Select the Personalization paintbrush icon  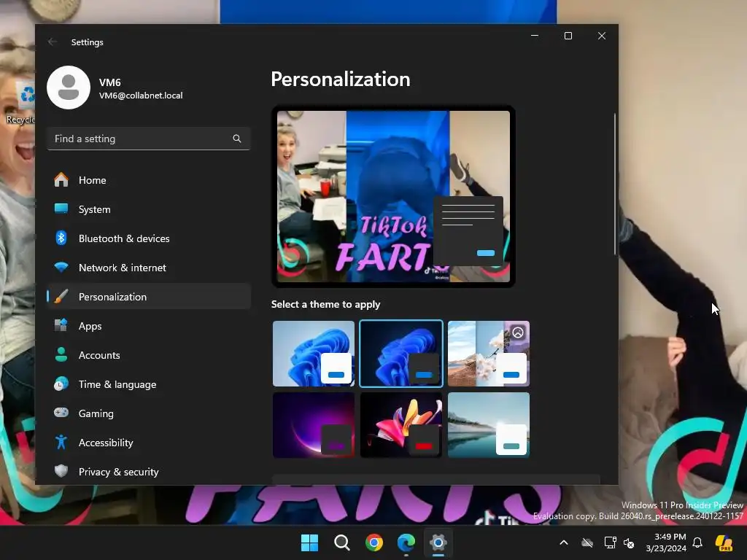click(x=61, y=297)
